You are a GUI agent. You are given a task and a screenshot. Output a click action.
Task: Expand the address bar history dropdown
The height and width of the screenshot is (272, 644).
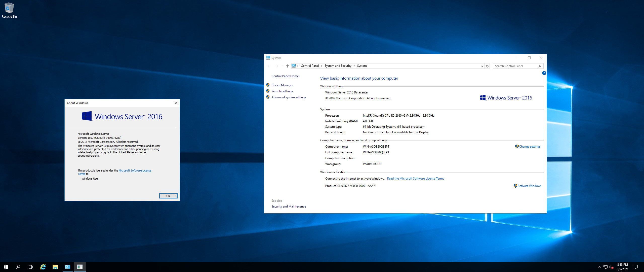coord(482,66)
